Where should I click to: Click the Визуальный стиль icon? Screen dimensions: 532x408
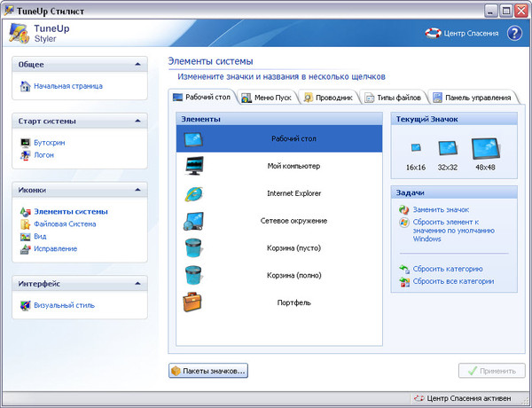[25, 305]
